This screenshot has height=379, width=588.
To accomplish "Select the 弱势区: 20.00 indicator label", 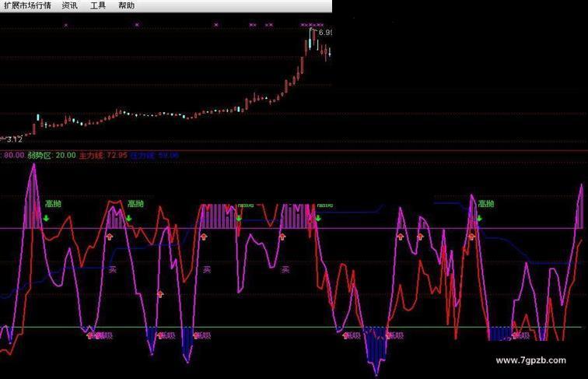I will [x=51, y=155].
